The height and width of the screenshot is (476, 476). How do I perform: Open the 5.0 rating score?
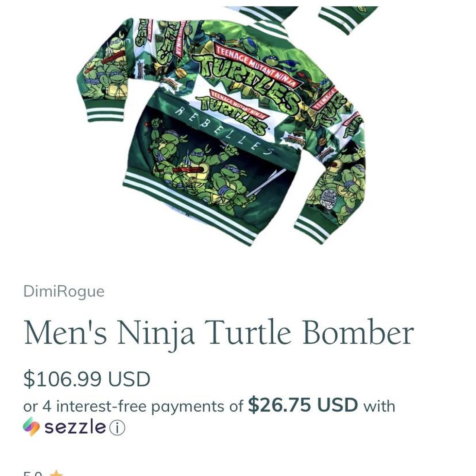33,473
